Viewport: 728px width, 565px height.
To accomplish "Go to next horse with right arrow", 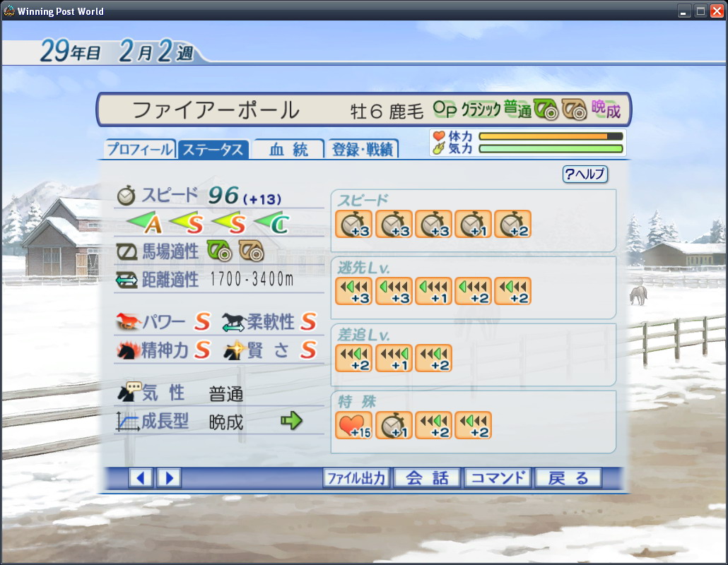I will (x=169, y=478).
